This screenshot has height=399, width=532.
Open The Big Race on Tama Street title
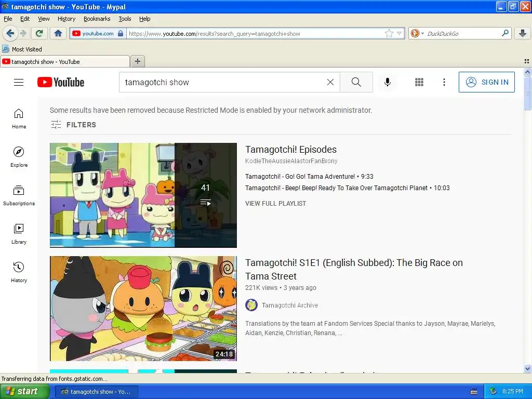[x=354, y=270]
